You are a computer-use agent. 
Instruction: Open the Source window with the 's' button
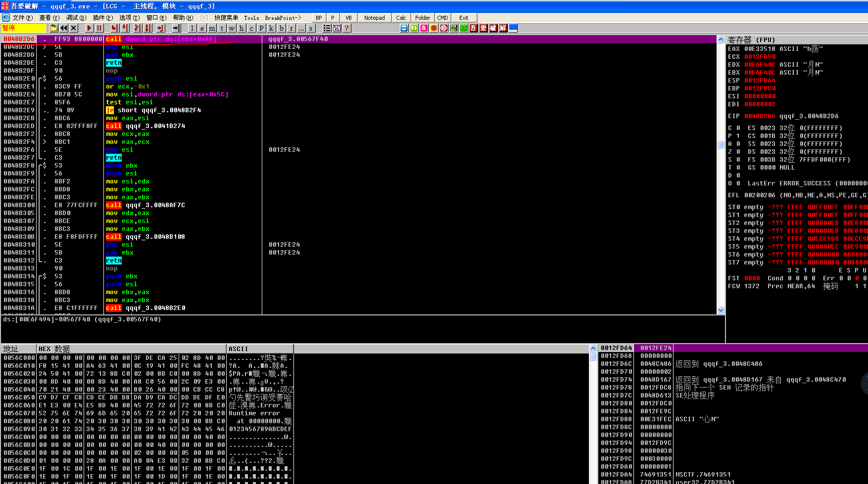[311, 28]
